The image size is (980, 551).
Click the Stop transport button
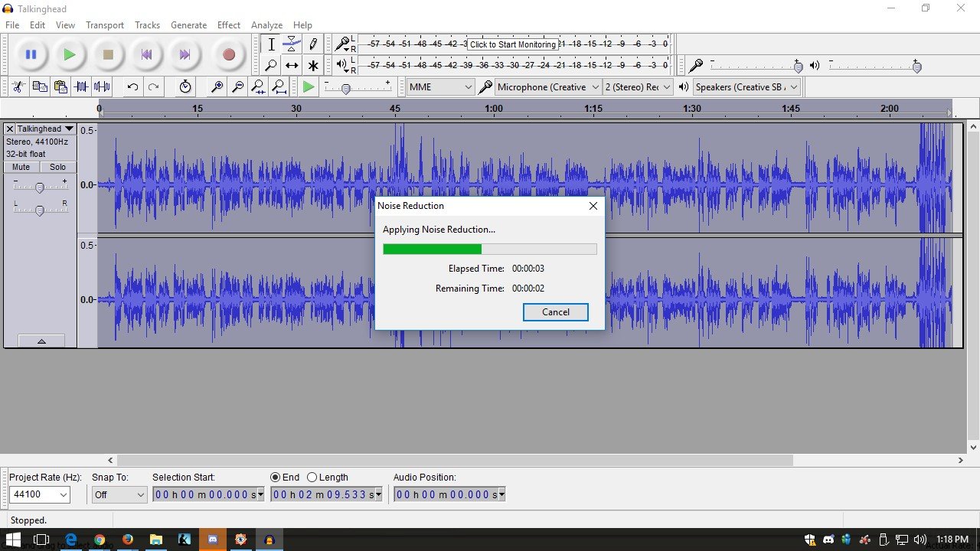[x=108, y=54]
